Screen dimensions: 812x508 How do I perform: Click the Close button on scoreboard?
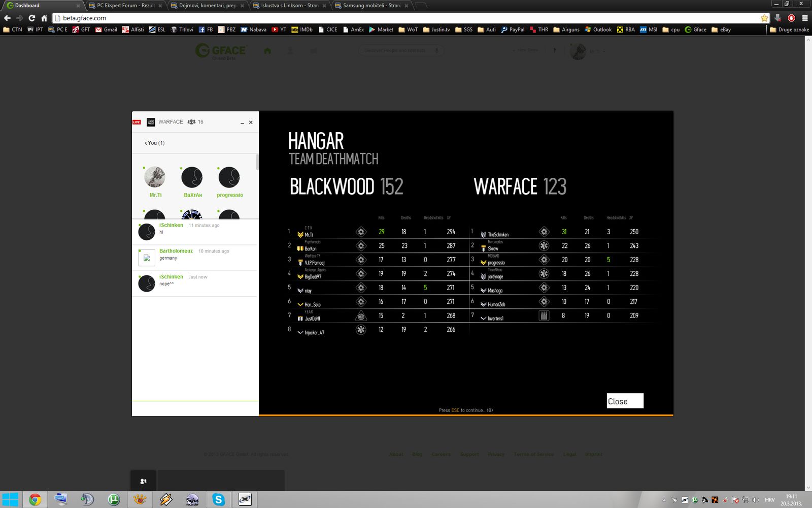pyautogui.click(x=625, y=401)
